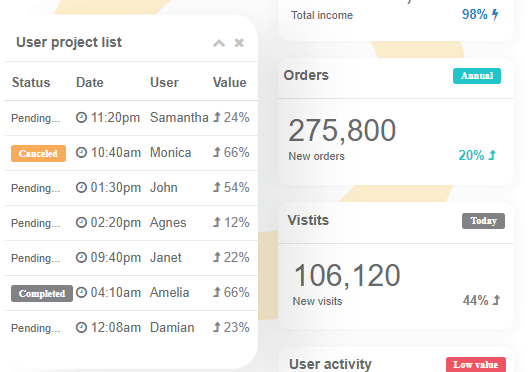Select the Value column header

[x=230, y=82]
